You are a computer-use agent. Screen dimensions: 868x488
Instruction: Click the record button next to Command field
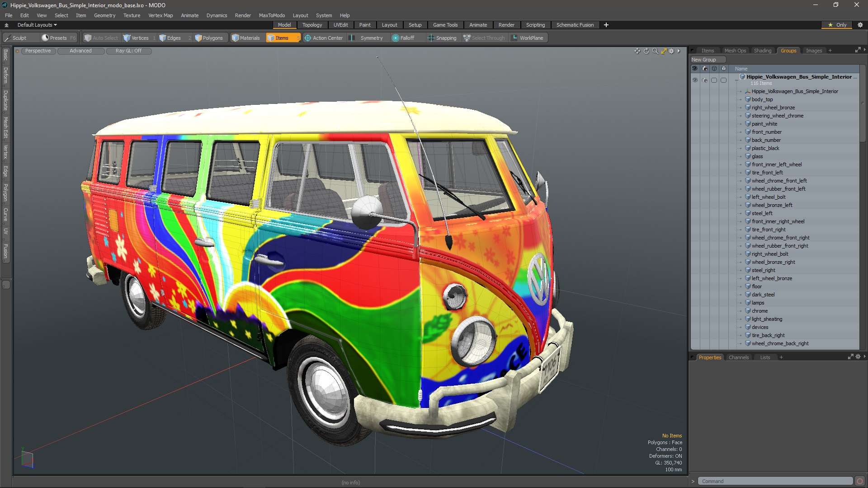[x=860, y=481]
